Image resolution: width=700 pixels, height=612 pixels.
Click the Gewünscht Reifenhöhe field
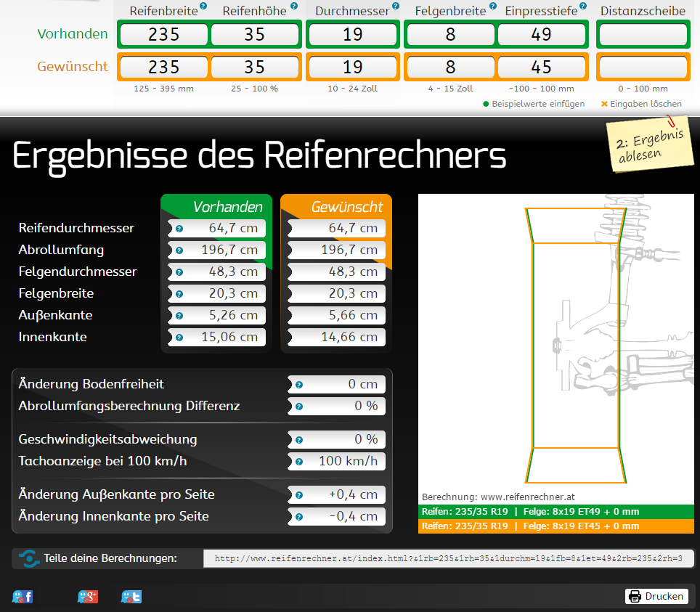coord(254,67)
